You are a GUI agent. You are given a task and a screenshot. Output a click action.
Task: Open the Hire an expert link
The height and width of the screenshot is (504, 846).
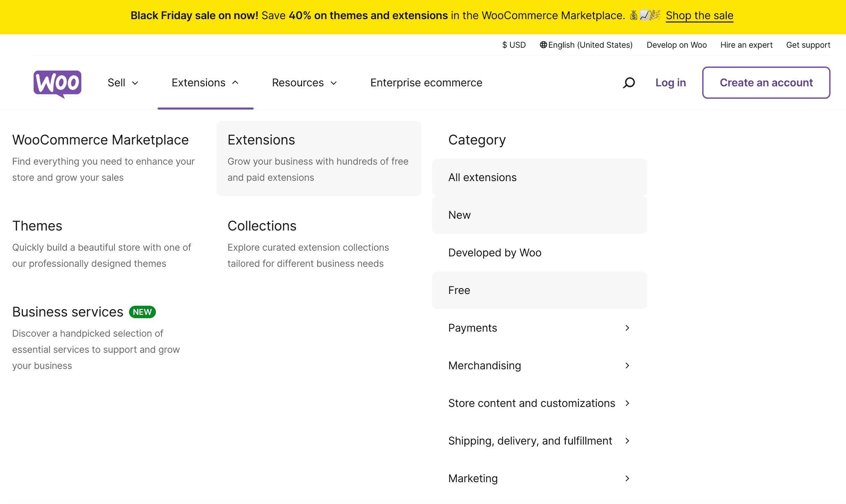click(747, 45)
